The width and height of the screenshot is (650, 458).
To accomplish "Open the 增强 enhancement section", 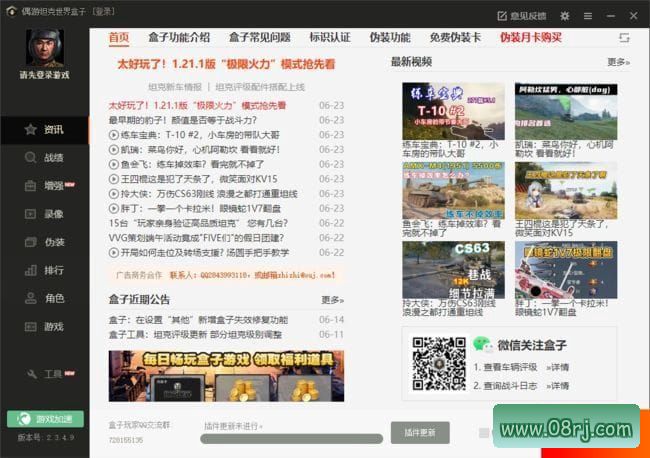I will [44, 186].
